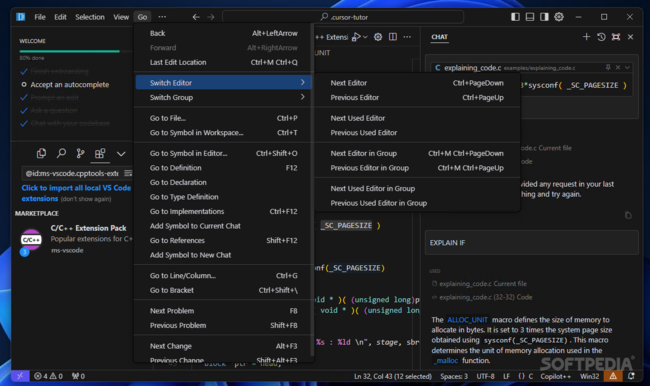Expand the Switch Group submenu
This screenshot has height=386, width=650.
tap(223, 97)
